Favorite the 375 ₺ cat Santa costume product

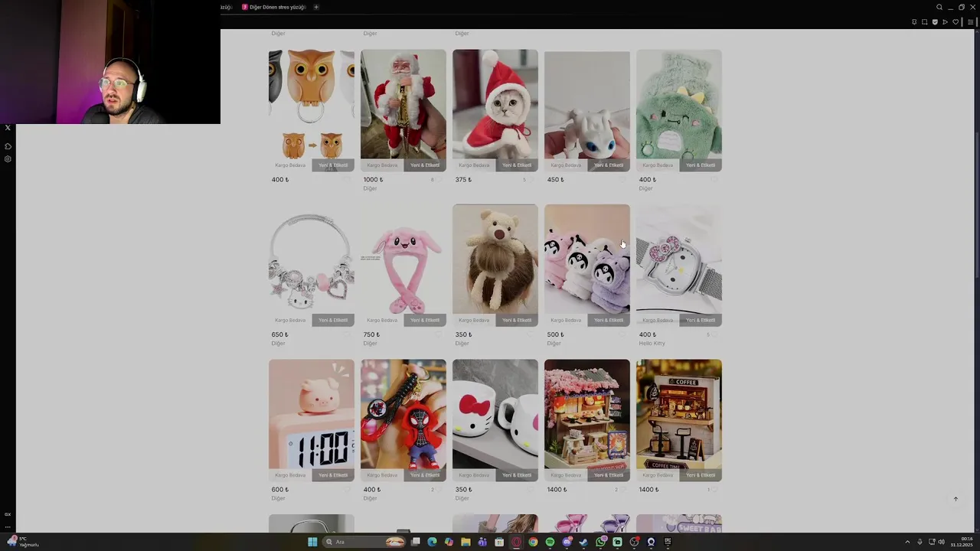[531, 180]
